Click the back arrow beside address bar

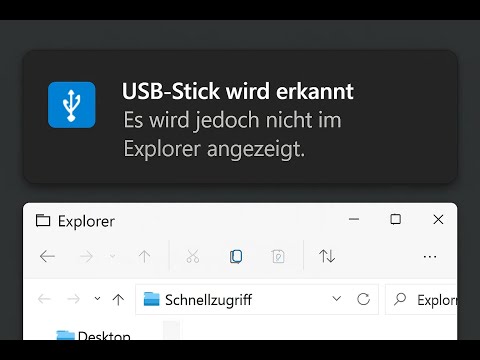44,299
